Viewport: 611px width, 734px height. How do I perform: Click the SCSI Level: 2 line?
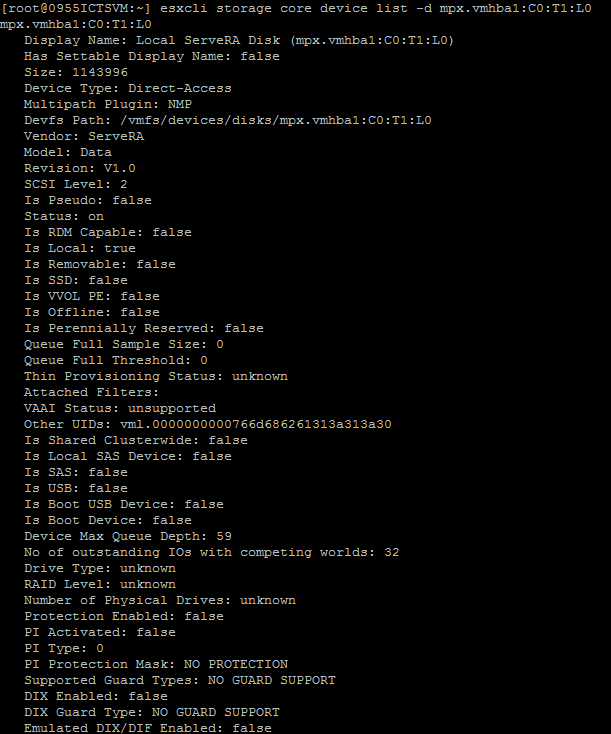point(76,184)
